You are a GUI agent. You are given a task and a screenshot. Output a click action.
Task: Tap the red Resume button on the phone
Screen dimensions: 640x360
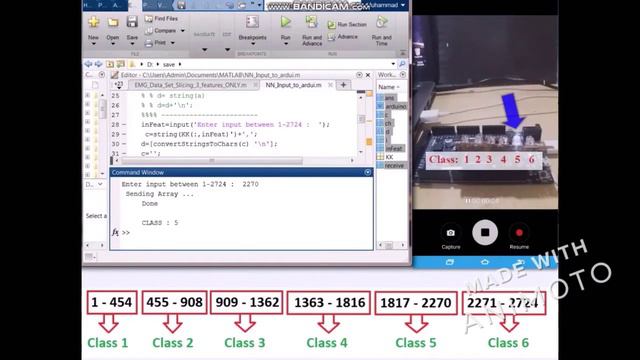519,233
